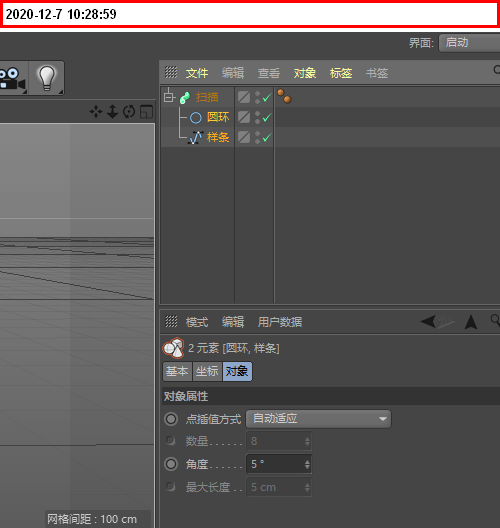Open the 界面 layout dropdown showing 启动
The width and height of the screenshot is (500, 528).
[x=469, y=43]
